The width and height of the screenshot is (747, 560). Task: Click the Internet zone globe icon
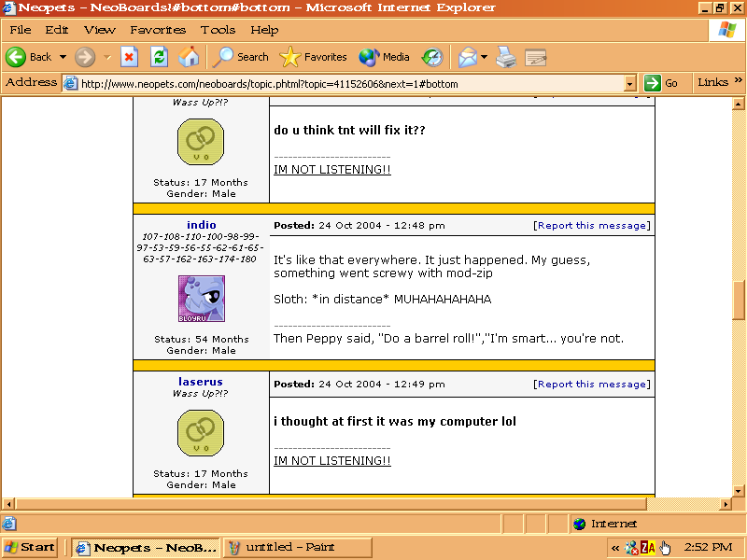pos(579,524)
